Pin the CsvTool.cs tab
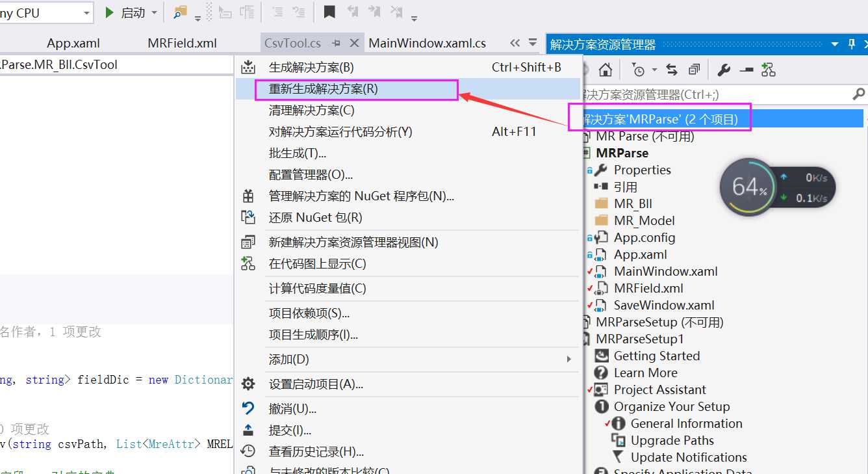 click(337, 43)
